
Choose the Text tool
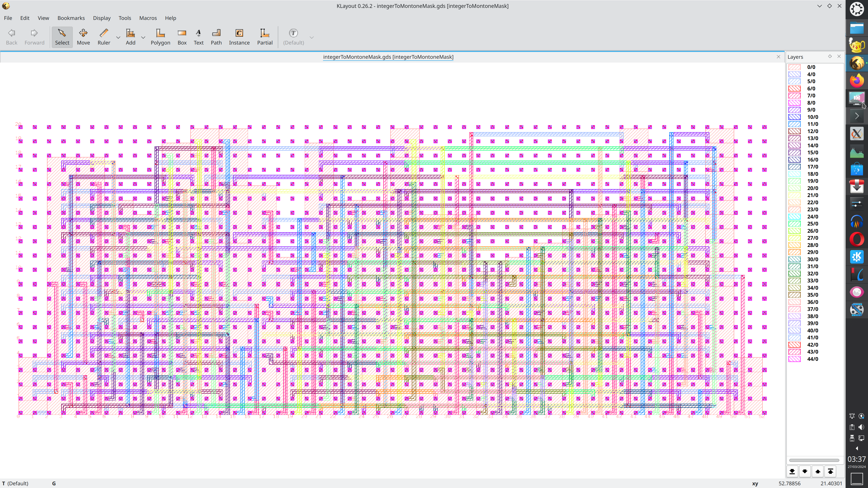tap(198, 37)
